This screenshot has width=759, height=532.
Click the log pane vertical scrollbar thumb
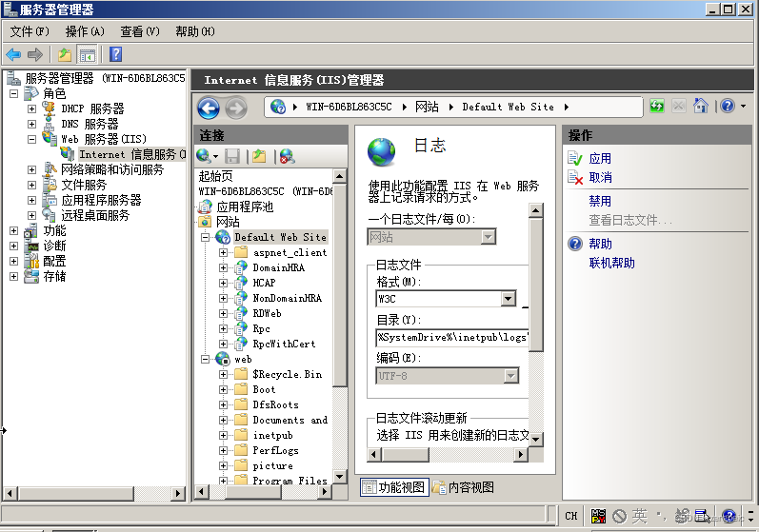click(536, 286)
